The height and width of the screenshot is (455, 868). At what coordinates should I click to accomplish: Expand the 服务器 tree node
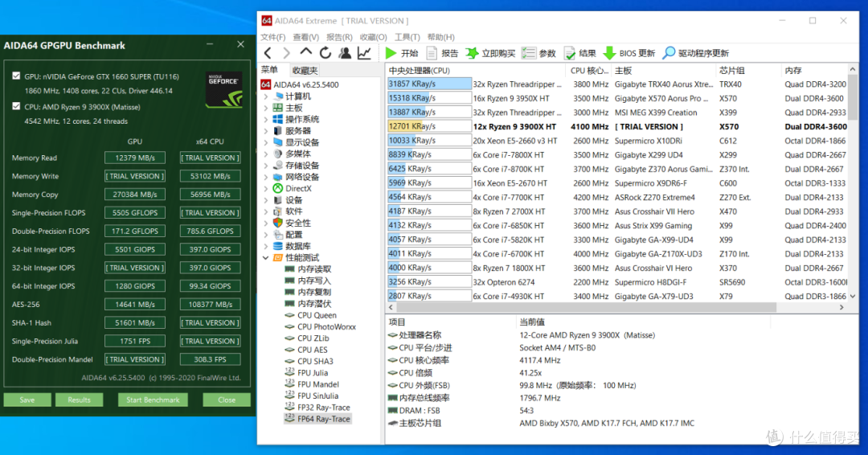266,131
